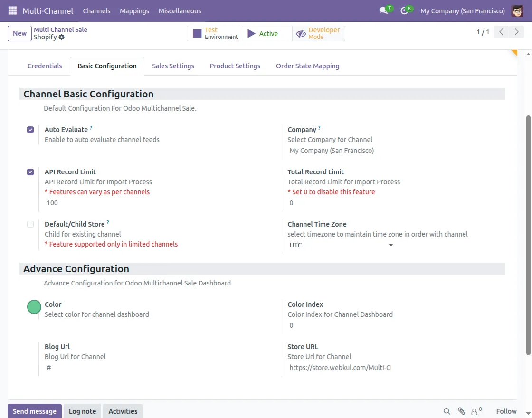The image size is (532, 418).
Task: Open the Miscellaneous menu
Action: tap(180, 10)
